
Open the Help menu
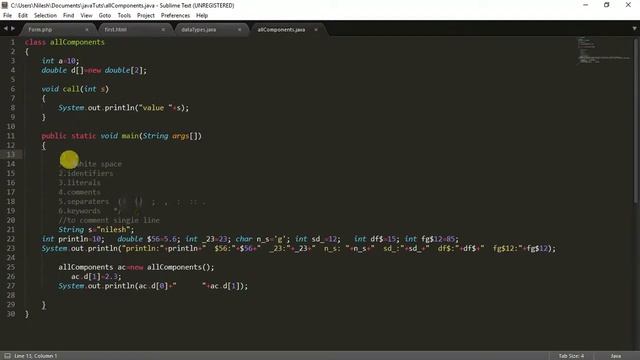[202, 16]
